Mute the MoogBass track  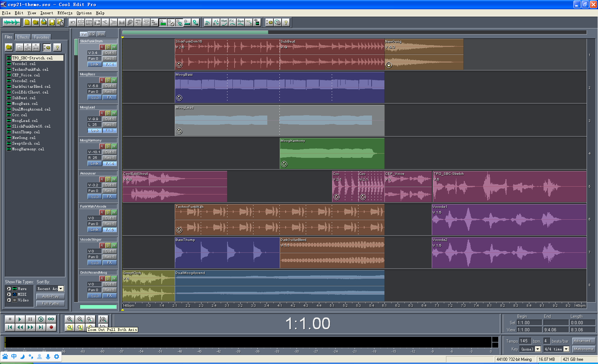(x=114, y=80)
